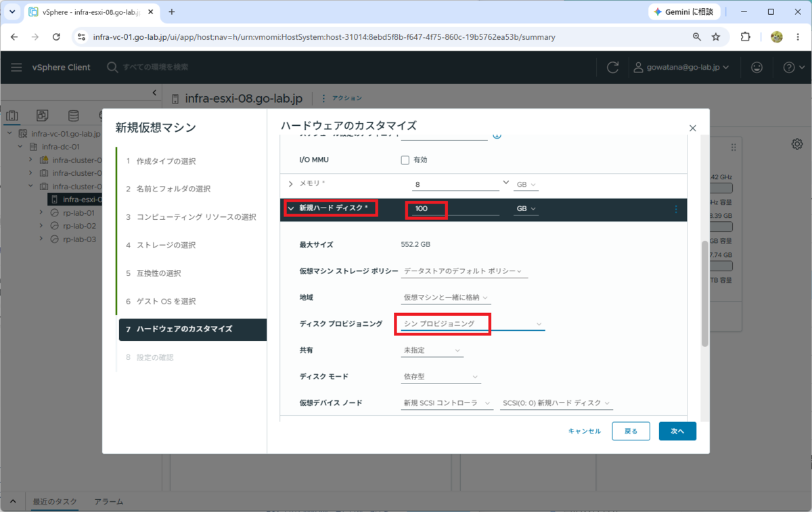Expand the rp-lab-03 tree node
Viewport: 812px width, 512px height.
coord(41,239)
